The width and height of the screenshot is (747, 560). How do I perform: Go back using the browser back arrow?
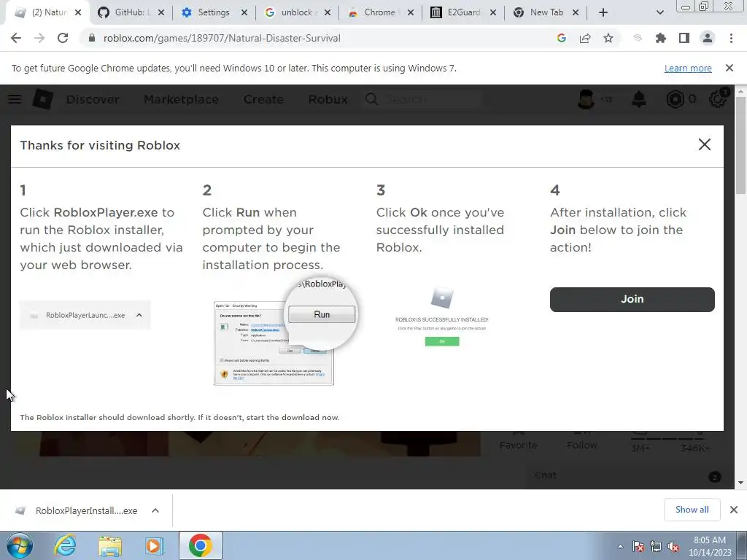pyautogui.click(x=16, y=38)
